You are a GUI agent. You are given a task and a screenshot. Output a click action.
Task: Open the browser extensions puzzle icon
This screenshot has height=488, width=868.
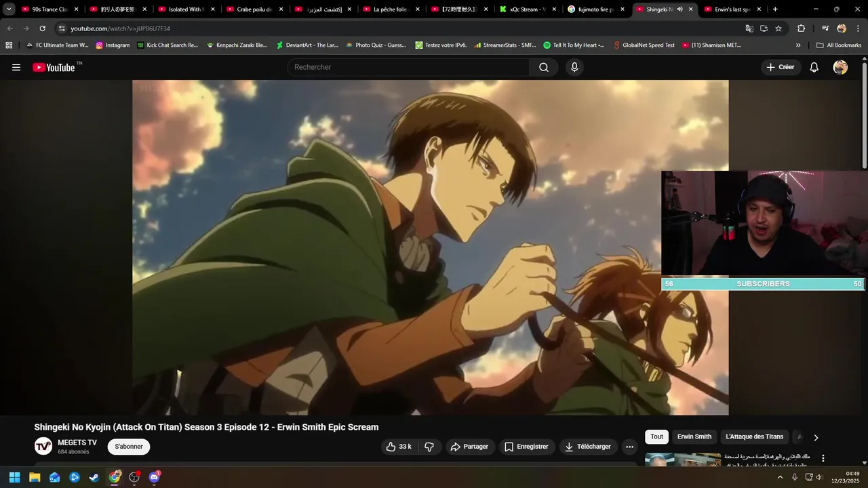pyautogui.click(x=801, y=28)
